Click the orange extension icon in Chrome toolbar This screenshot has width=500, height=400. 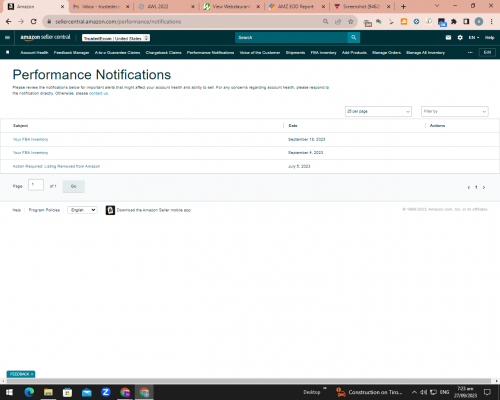[404, 22]
